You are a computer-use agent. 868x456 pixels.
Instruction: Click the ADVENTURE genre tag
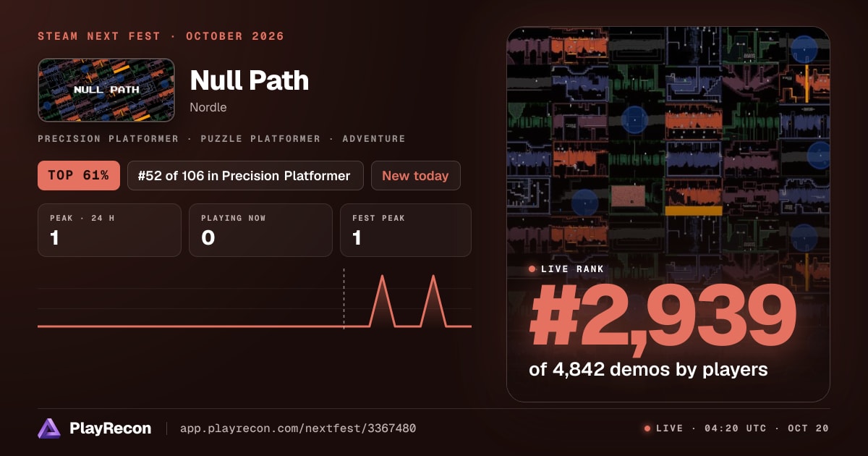click(x=374, y=139)
